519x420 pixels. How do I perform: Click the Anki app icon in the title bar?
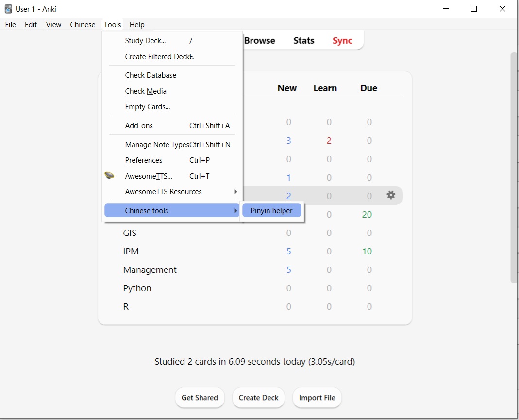[x=8, y=9]
